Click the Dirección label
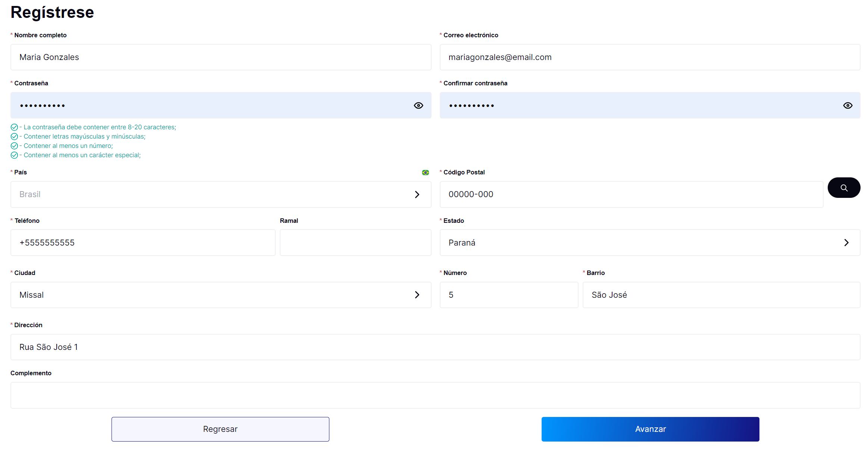Screen dimensions: 868x449 (28, 325)
